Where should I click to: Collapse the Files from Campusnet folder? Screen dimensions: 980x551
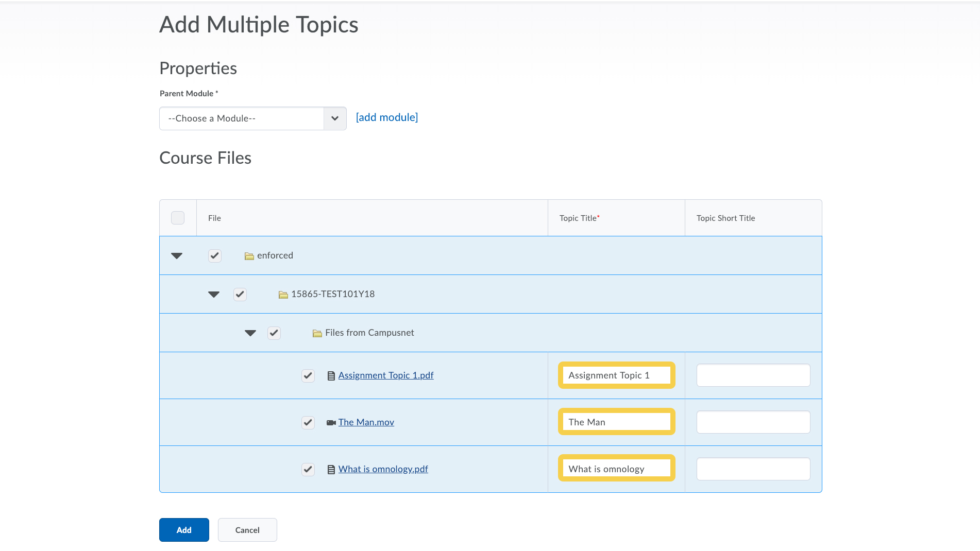pos(250,333)
